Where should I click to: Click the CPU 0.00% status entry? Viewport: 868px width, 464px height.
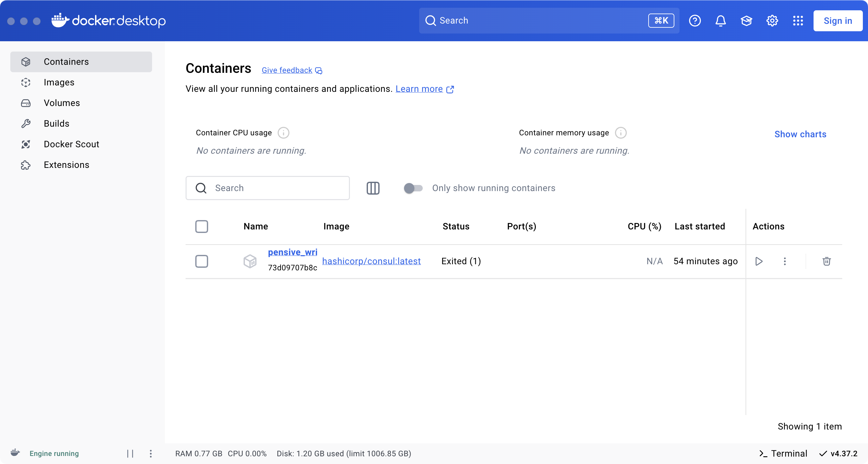(x=247, y=454)
